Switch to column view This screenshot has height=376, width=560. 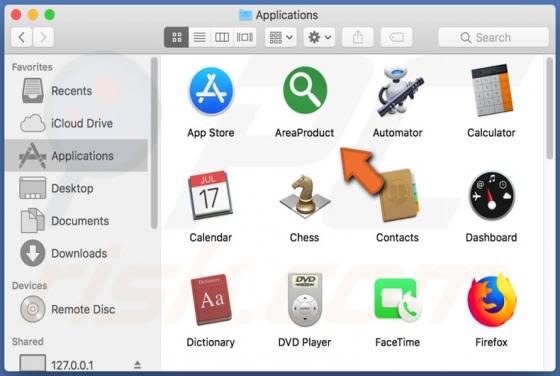(x=222, y=37)
